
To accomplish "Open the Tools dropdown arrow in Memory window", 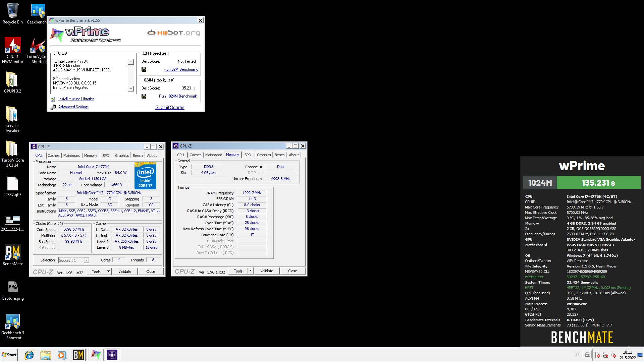I will pyautogui.click(x=250, y=271).
